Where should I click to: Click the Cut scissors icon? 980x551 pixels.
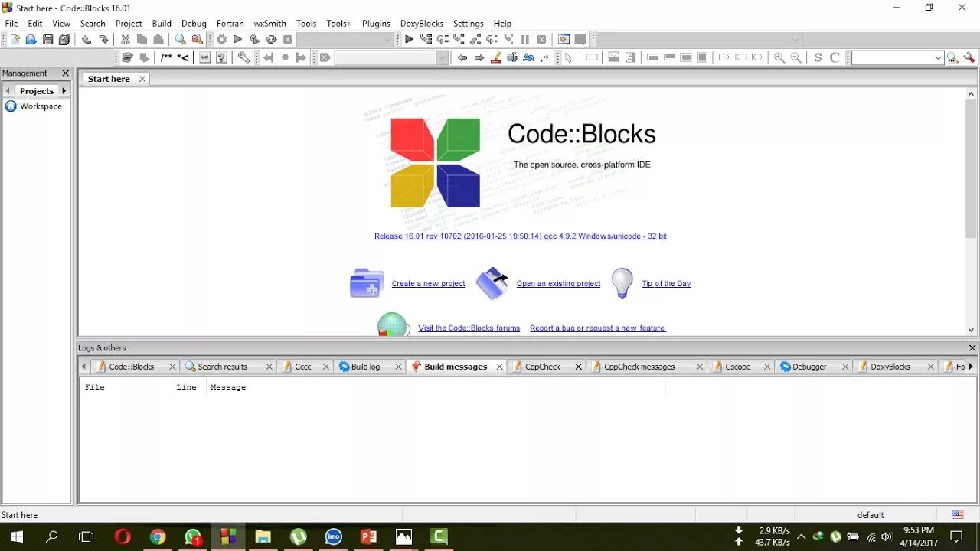[x=126, y=40]
